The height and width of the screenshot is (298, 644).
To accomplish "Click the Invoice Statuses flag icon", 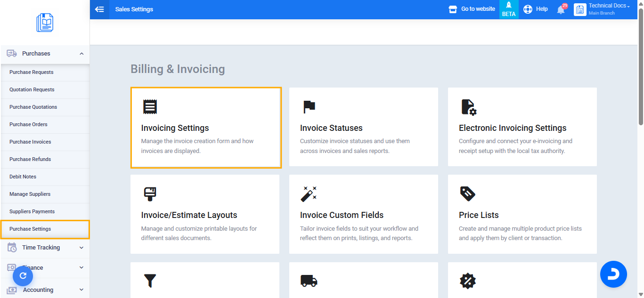I will pyautogui.click(x=309, y=107).
